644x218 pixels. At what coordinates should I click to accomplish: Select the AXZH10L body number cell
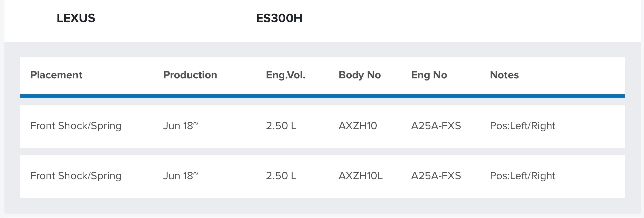[360, 176]
